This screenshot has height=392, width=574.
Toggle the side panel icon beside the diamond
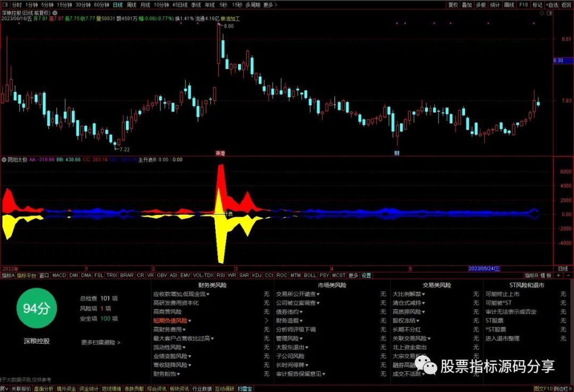[549, 13]
